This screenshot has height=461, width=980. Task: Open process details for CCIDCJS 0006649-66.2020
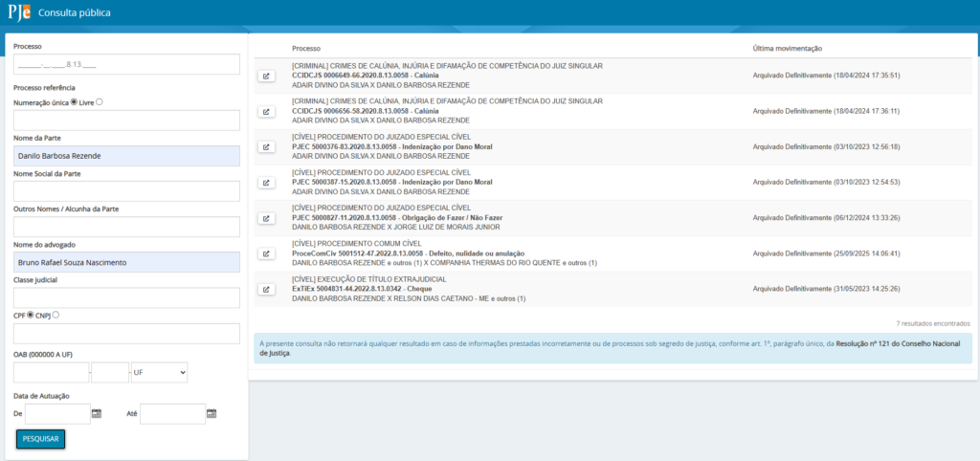[266, 76]
